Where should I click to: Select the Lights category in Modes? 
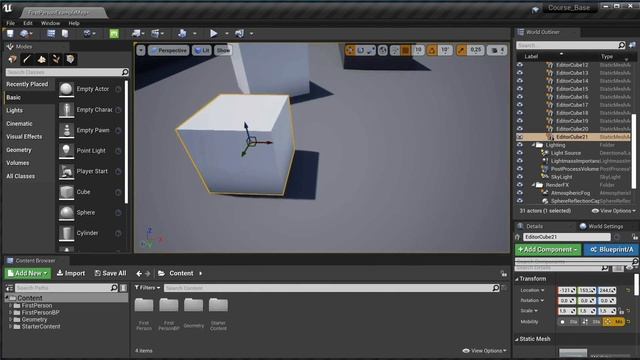tap(15, 111)
